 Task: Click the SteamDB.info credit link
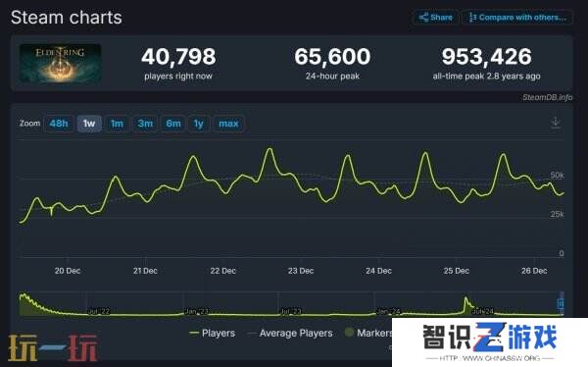pyautogui.click(x=547, y=97)
